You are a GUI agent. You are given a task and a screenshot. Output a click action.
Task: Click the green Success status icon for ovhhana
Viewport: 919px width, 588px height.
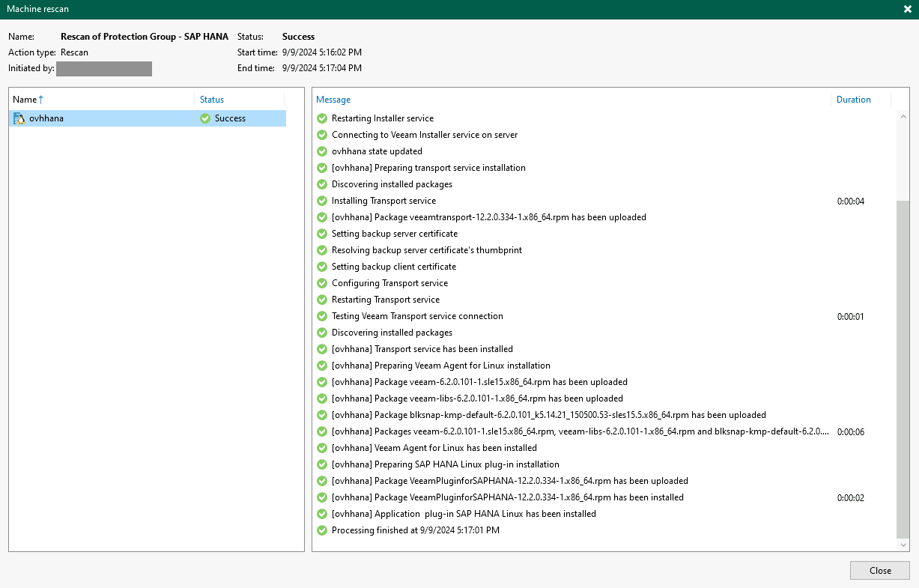205,118
